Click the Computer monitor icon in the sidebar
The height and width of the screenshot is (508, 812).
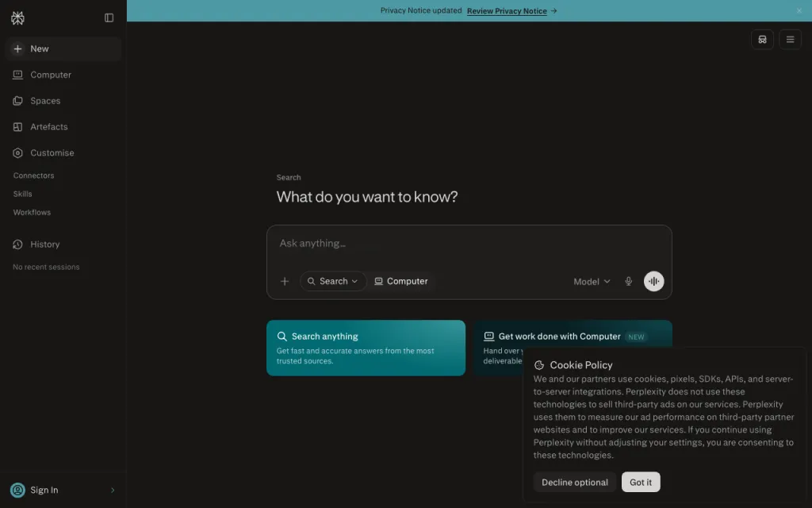click(17, 75)
